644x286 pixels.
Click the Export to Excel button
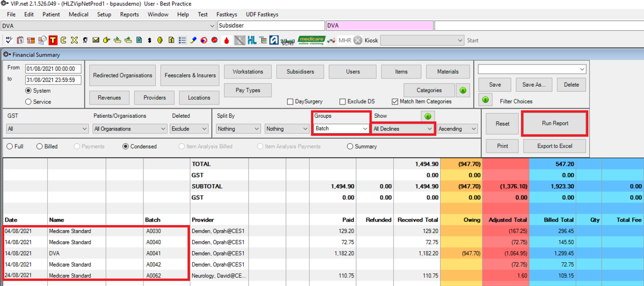pos(554,146)
